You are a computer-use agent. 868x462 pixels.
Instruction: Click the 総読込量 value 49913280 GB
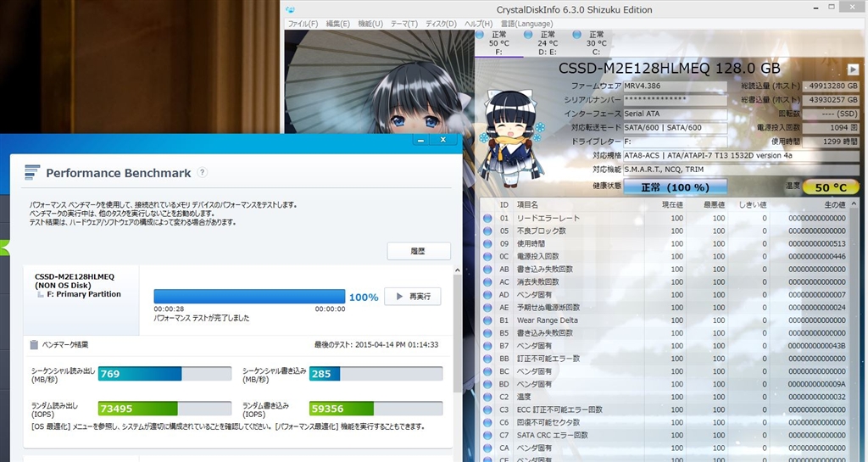(831, 86)
